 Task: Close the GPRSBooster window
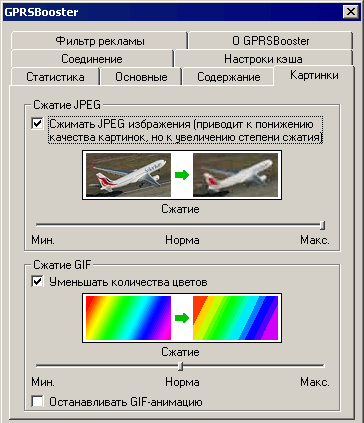pos(351,12)
